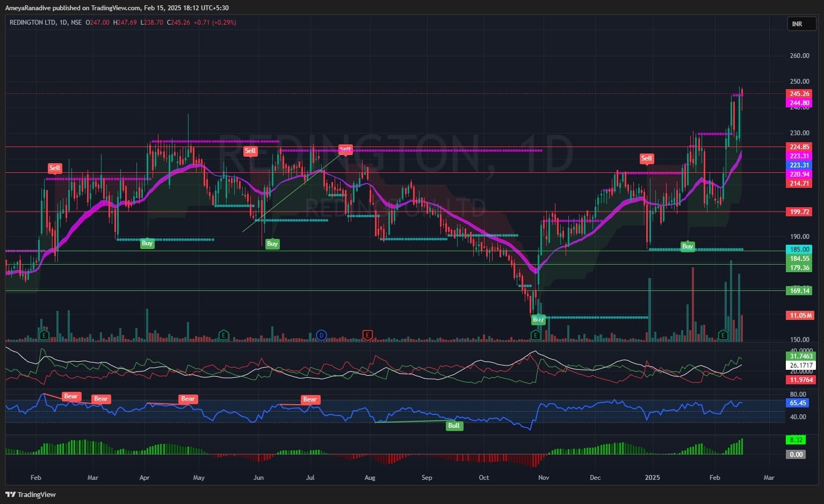824x504 pixels.
Task: Click the green 169.14 support level label
Action: pyautogui.click(x=799, y=291)
